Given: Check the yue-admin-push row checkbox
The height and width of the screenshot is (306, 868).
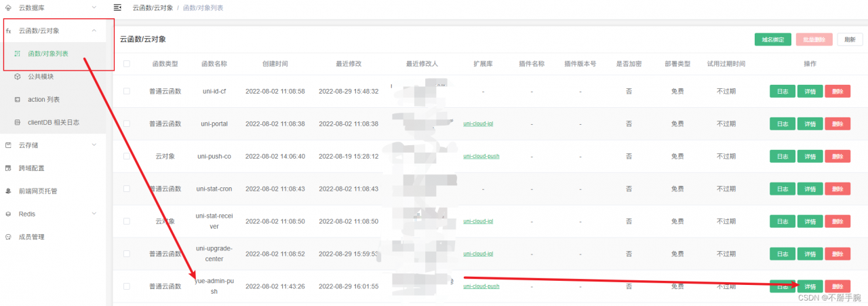Looking at the screenshot, I should [127, 286].
